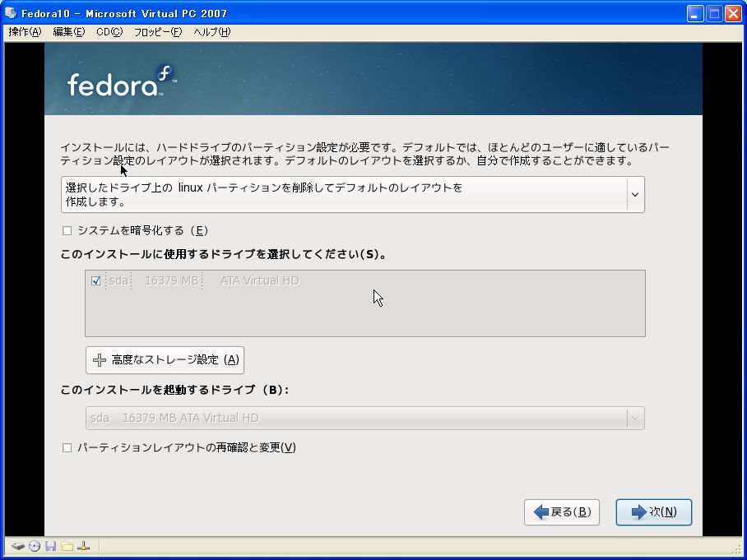
Task: Click 高度なストレージ設定 (A) button
Action: (165, 360)
